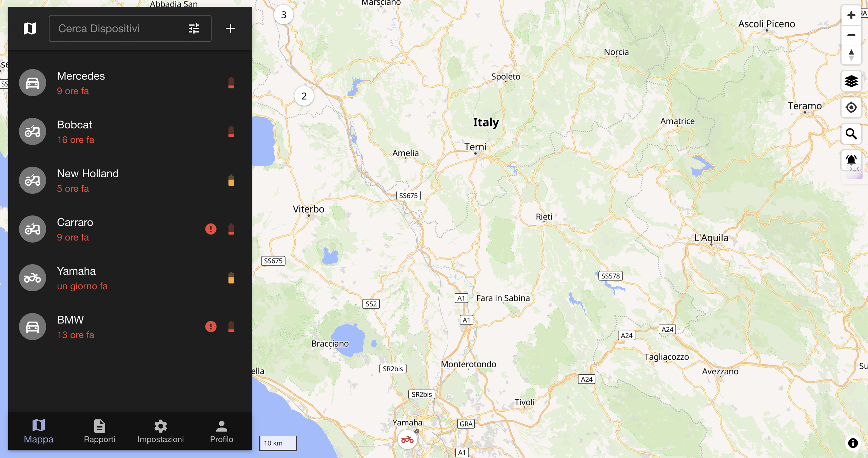Click the map logo icon in the sidebar header
Screen dimensions: 868x458
click(x=30, y=28)
